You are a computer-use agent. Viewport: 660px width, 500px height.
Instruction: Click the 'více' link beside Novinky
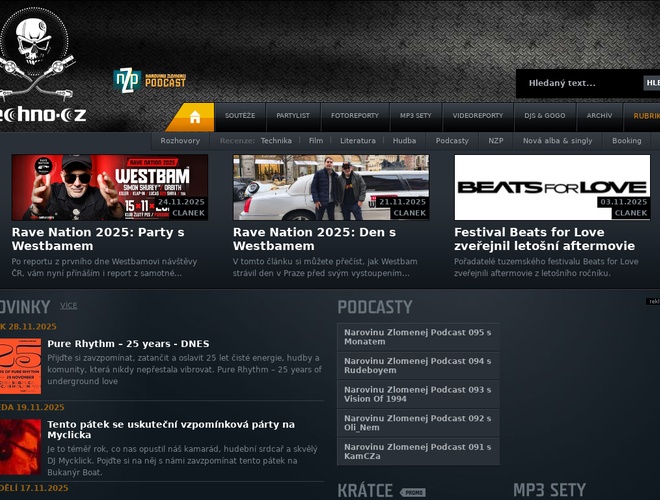[68, 305]
